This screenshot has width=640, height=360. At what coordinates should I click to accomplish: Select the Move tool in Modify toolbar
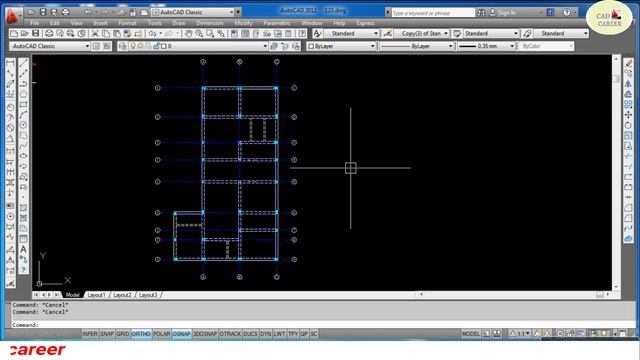pos(629,115)
